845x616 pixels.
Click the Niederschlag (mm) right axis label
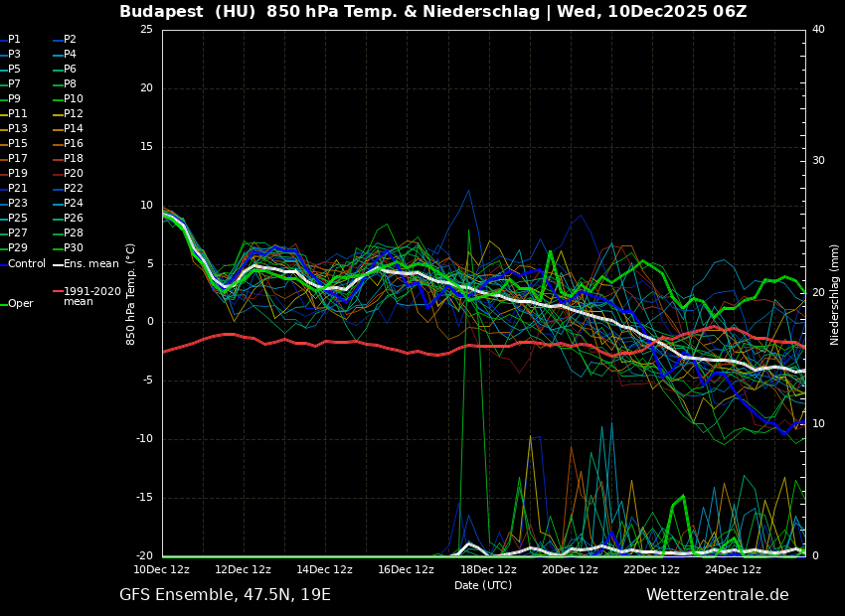click(835, 294)
